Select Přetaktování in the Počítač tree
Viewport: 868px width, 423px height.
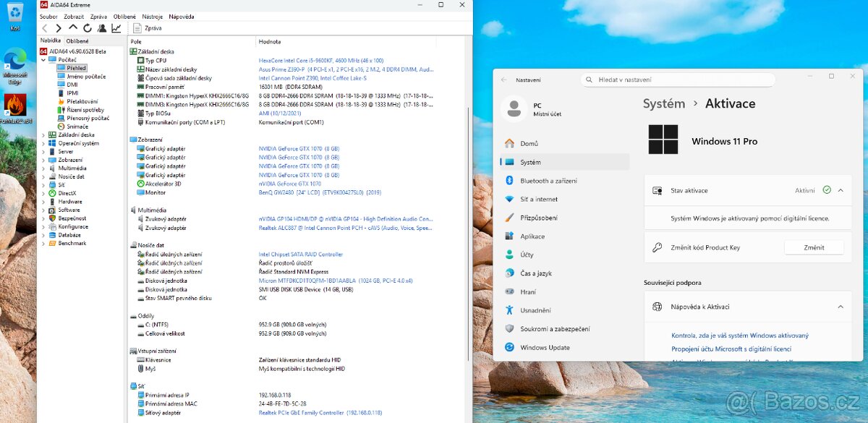[82, 101]
